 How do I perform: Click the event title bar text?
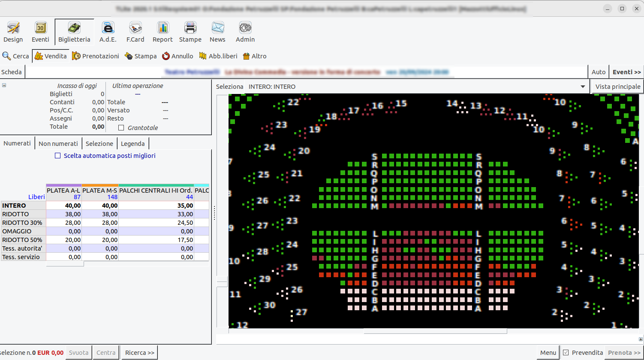coord(307,72)
